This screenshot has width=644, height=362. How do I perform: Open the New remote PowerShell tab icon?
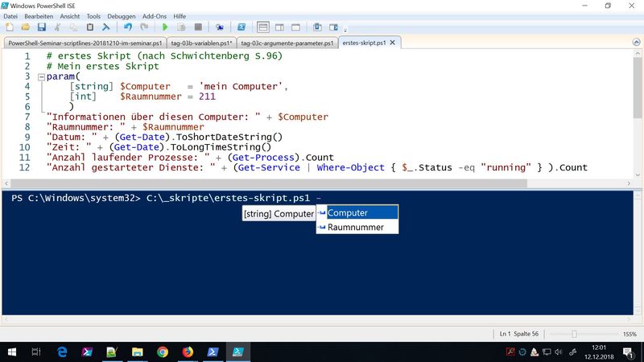218,27
